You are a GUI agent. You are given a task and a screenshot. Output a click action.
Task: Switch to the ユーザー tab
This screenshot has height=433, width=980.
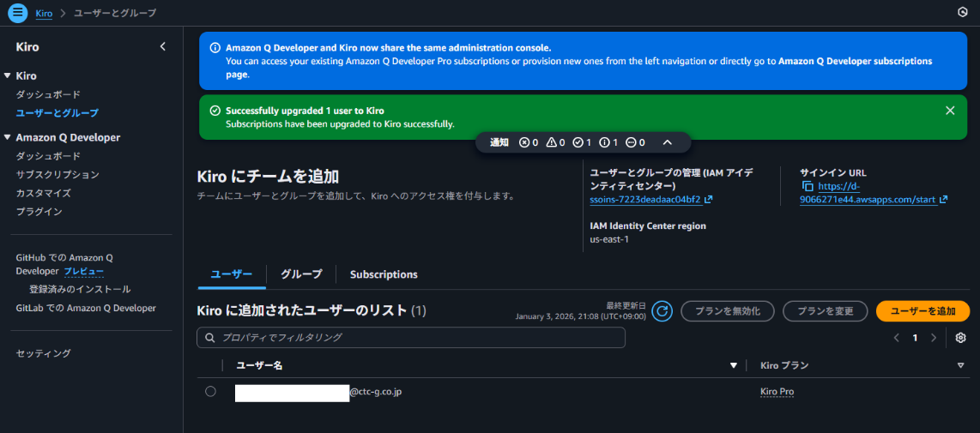pyautogui.click(x=232, y=274)
